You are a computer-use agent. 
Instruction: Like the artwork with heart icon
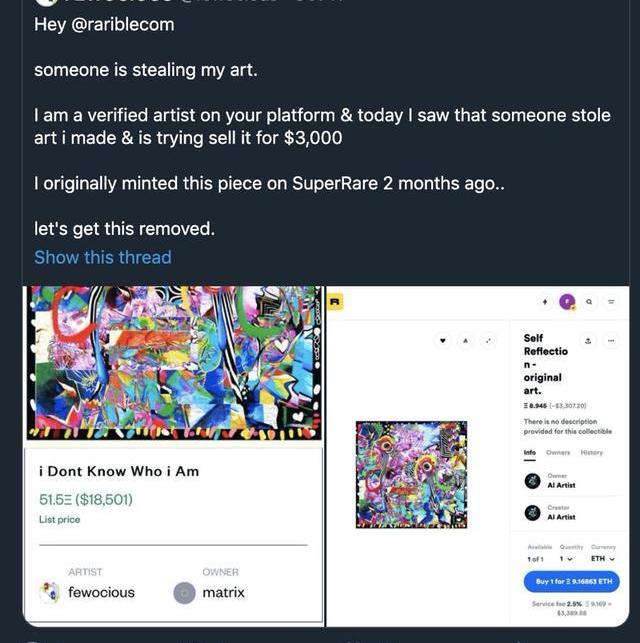444,340
